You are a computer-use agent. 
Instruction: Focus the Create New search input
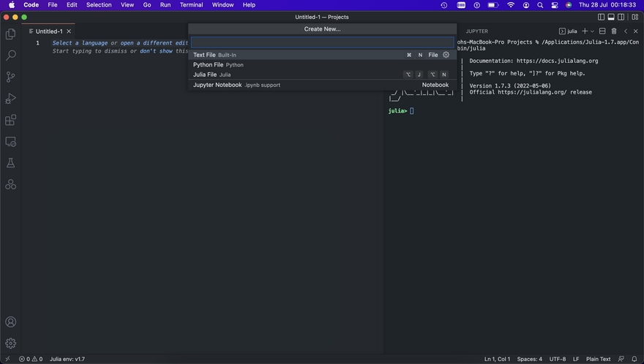coord(323,42)
